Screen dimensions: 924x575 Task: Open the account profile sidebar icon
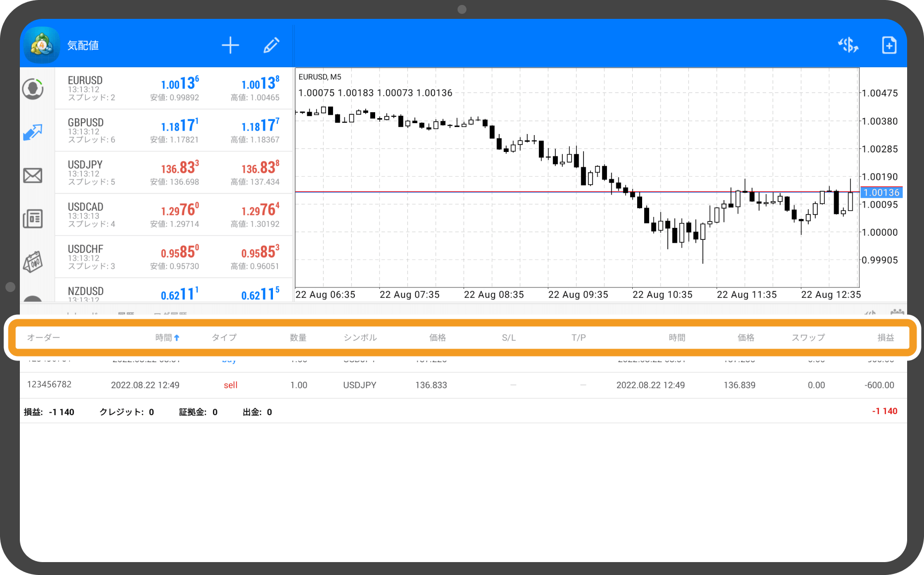(33, 89)
